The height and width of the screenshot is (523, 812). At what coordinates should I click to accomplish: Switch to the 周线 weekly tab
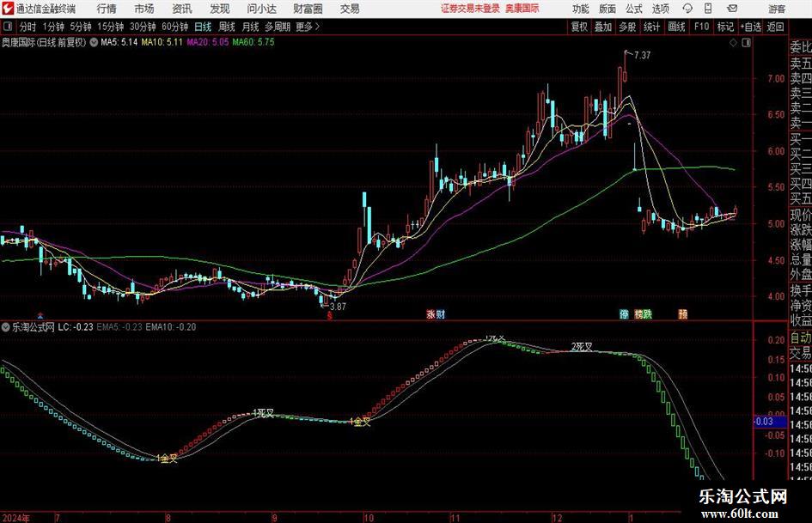pyautogui.click(x=227, y=27)
